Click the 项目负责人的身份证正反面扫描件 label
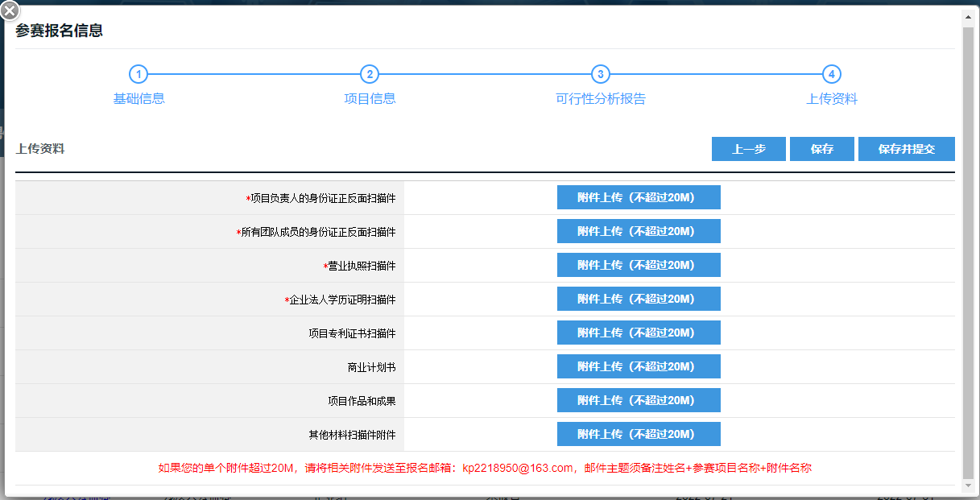 coord(321,198)
